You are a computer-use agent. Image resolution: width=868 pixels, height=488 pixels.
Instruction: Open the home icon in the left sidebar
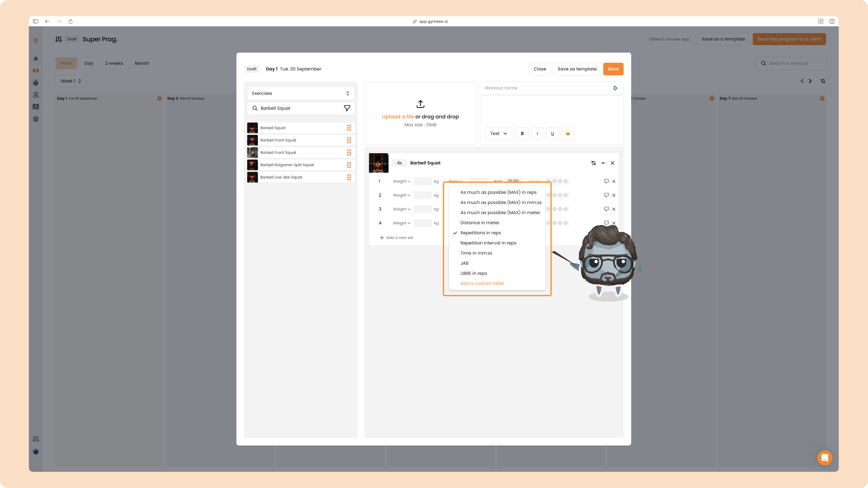(x=36, y=59)
